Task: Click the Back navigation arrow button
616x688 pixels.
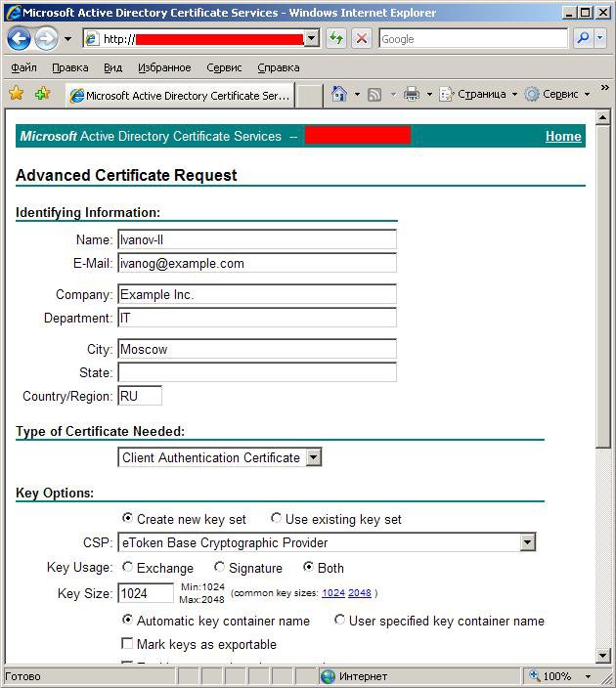Action: pyautogui.click(x=19, y=39)
